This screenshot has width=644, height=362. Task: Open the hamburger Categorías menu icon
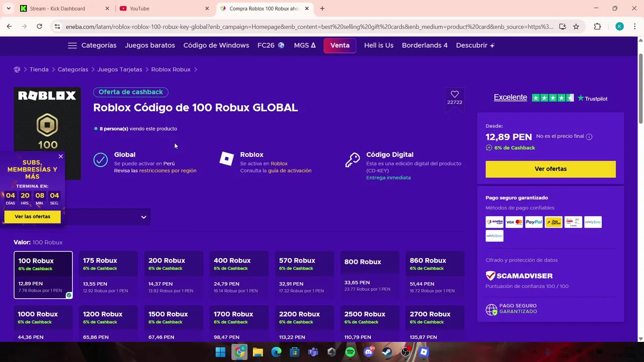[72, 45]
